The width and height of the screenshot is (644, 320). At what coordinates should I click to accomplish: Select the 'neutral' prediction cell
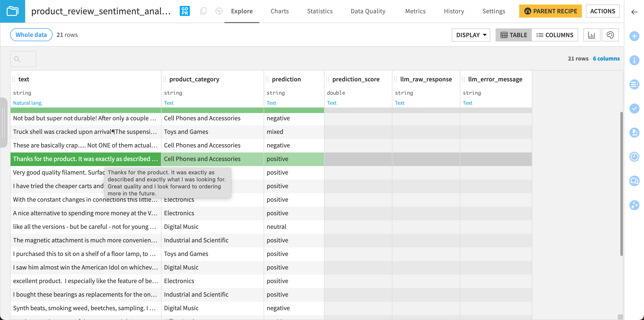294,227
